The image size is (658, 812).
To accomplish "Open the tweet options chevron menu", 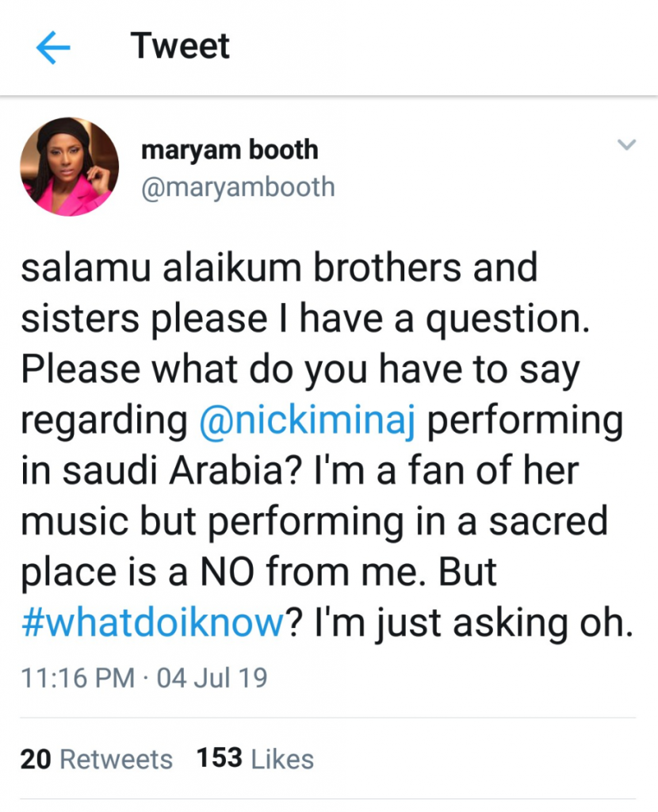I will (x=626, y=145).
